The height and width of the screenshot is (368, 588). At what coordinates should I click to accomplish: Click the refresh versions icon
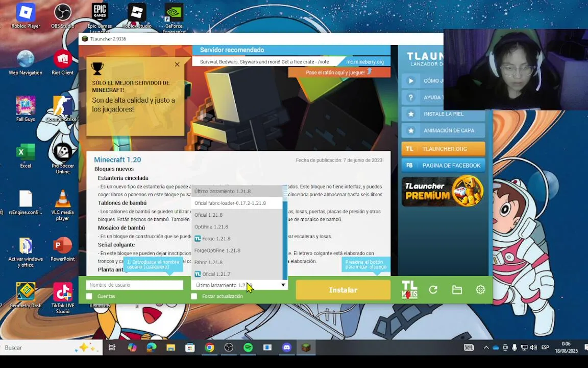coord(433,289)
